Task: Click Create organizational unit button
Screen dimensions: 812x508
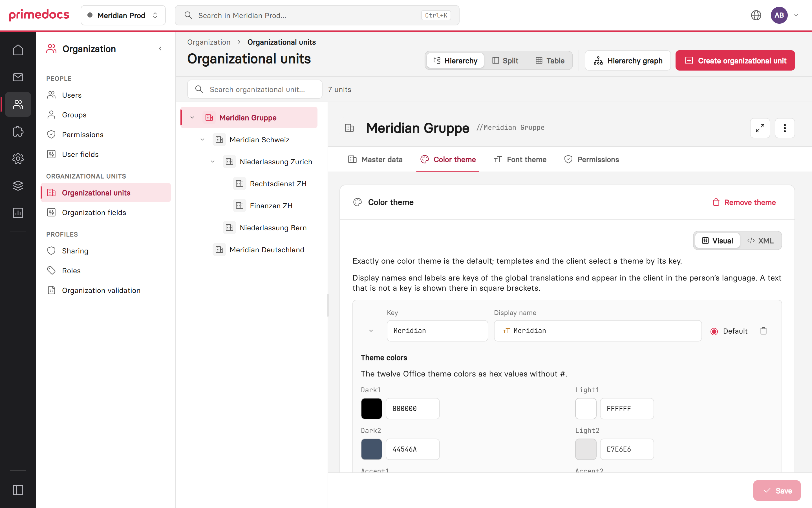Action: coord(735,60)
